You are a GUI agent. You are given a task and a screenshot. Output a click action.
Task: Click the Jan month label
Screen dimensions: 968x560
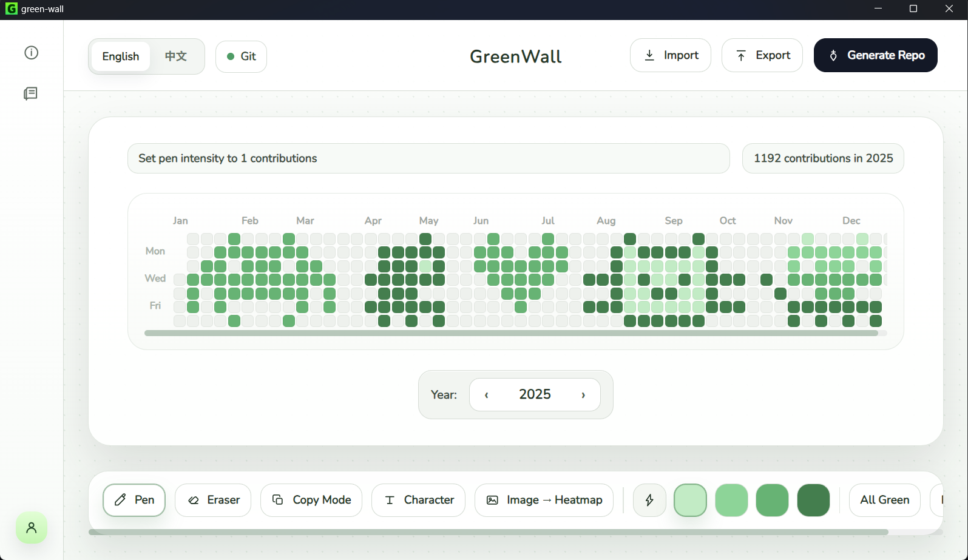click(x=180, y=221)
